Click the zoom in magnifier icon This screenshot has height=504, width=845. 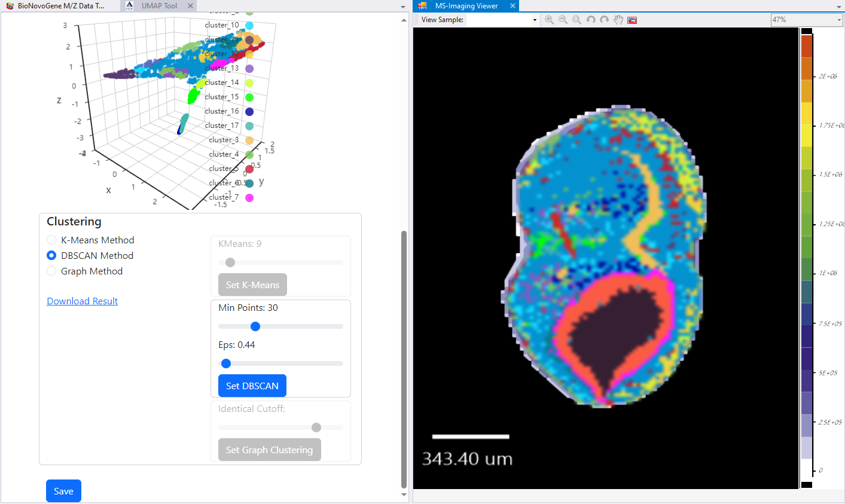tap(549, 20)
